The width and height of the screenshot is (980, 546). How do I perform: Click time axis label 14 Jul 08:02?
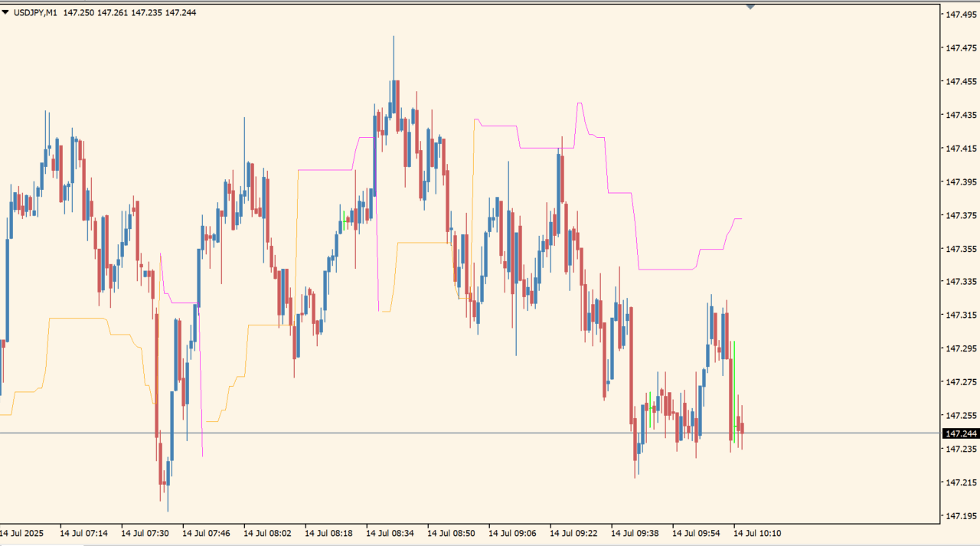(267, 532)
